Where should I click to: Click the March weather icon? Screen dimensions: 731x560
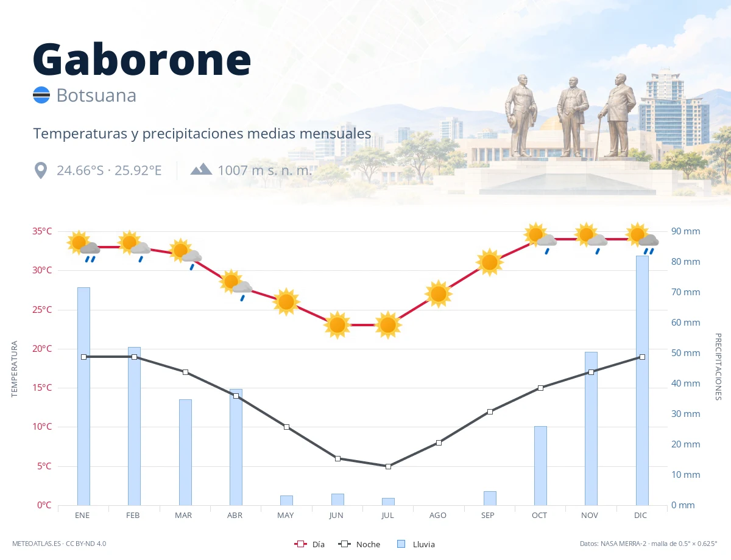[x=185, y=254]
